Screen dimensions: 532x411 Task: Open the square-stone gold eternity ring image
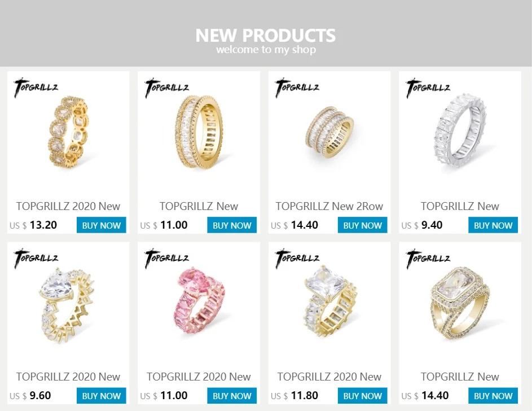329,301
